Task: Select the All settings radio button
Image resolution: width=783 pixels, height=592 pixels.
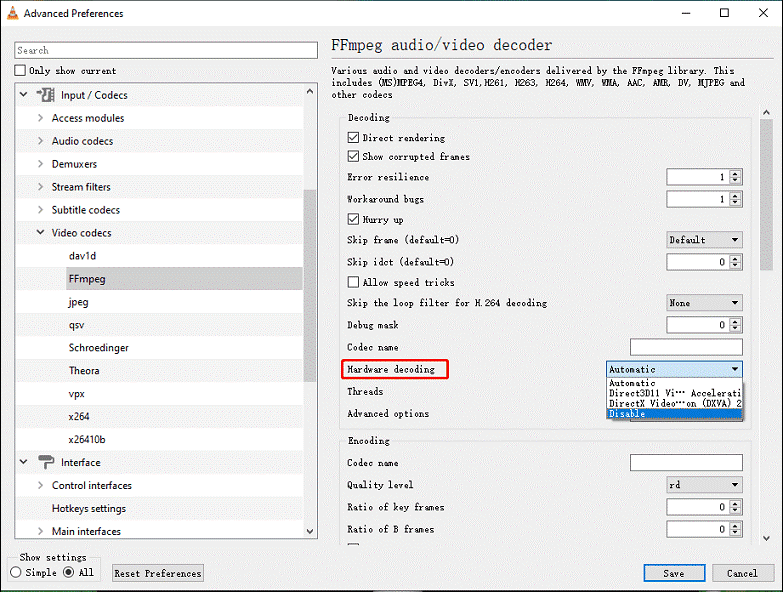Action: (68, 572)
